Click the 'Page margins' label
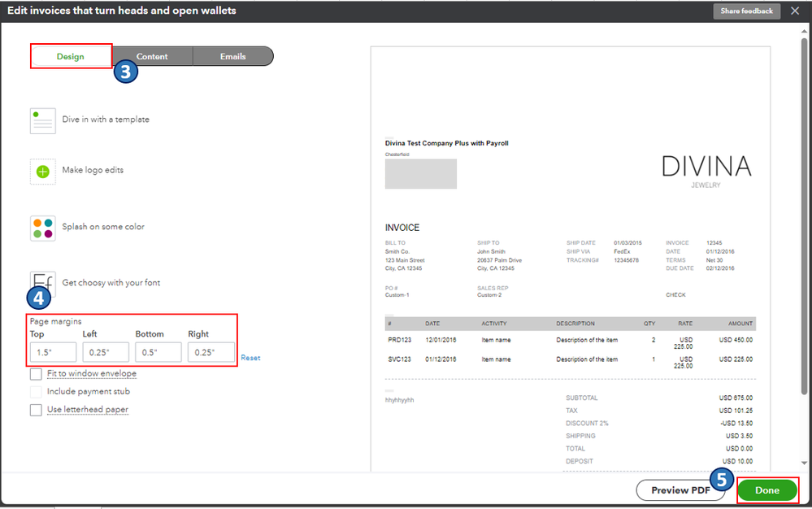Viewport: 812px width, 509px height. coord(55,321)
